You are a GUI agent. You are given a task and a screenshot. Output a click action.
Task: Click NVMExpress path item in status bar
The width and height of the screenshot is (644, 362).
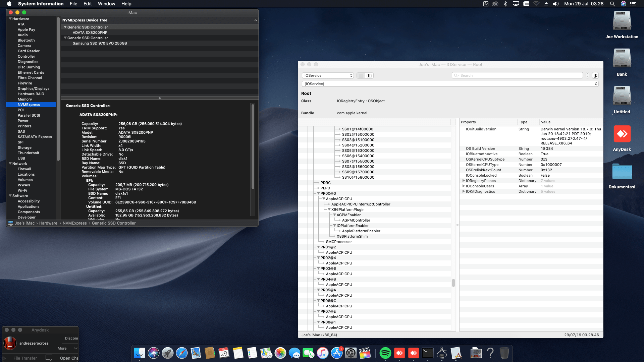(74, 223)
